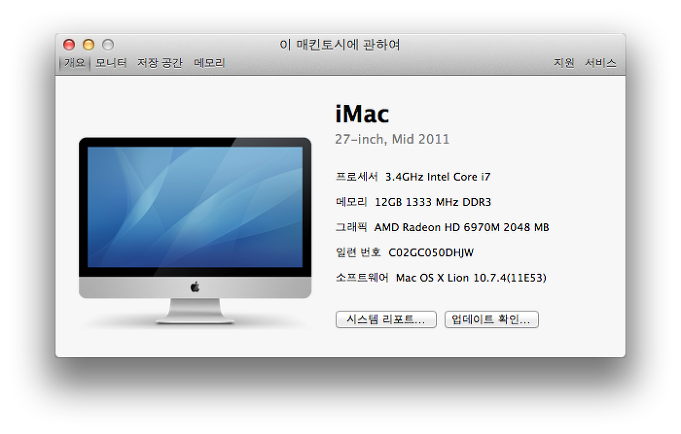Click the 프로세서 label

click(x=357, y=177)
